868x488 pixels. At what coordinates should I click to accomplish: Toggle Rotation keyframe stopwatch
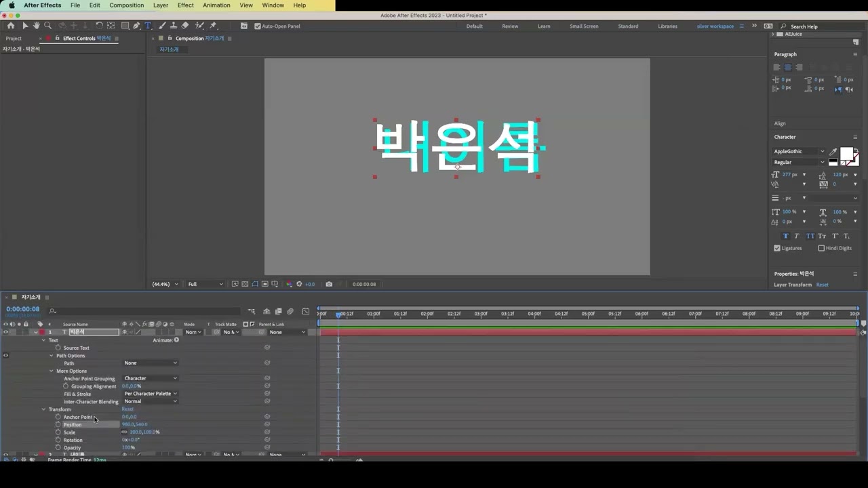click(x=58, y=440)
